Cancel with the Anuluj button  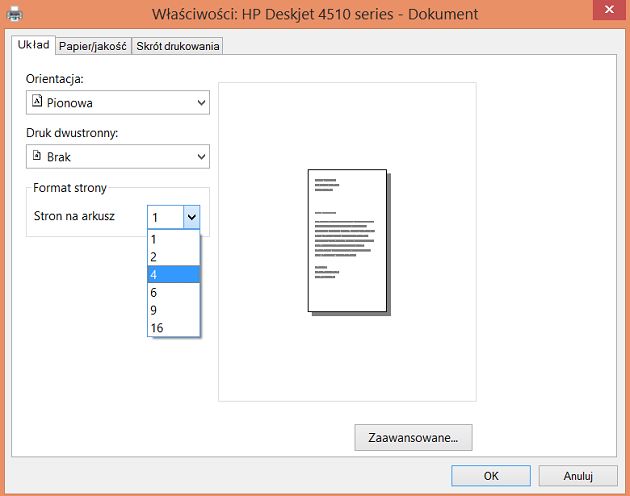coord(578,476)
